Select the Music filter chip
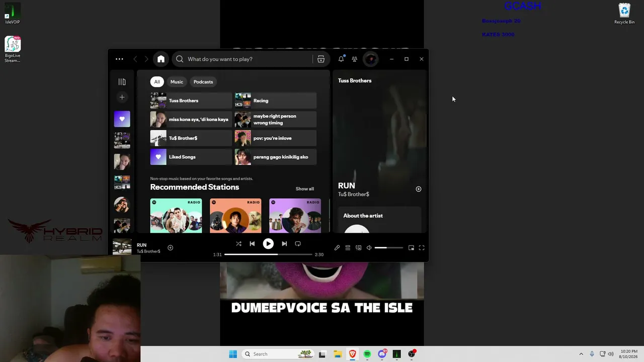The image size is (644, 362). point(177,81)
